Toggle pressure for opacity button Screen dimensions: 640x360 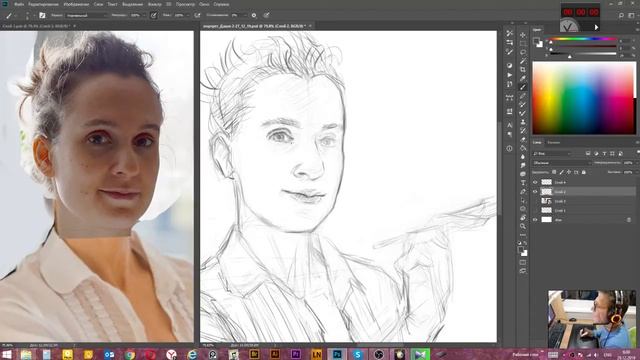[x=153, y=15]
